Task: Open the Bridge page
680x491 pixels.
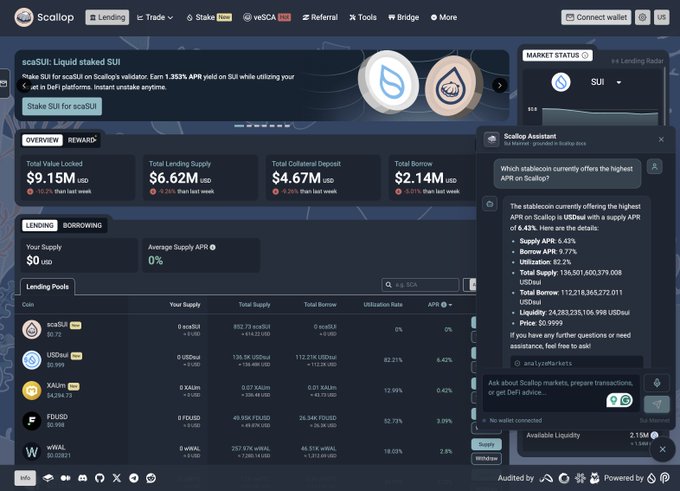Action: 404,17
